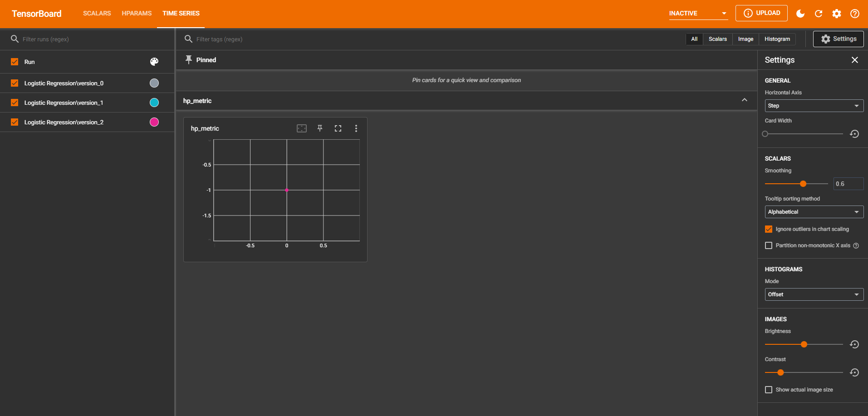Switch to the SCALARS tab
The image size is (868, 416).
97,13
